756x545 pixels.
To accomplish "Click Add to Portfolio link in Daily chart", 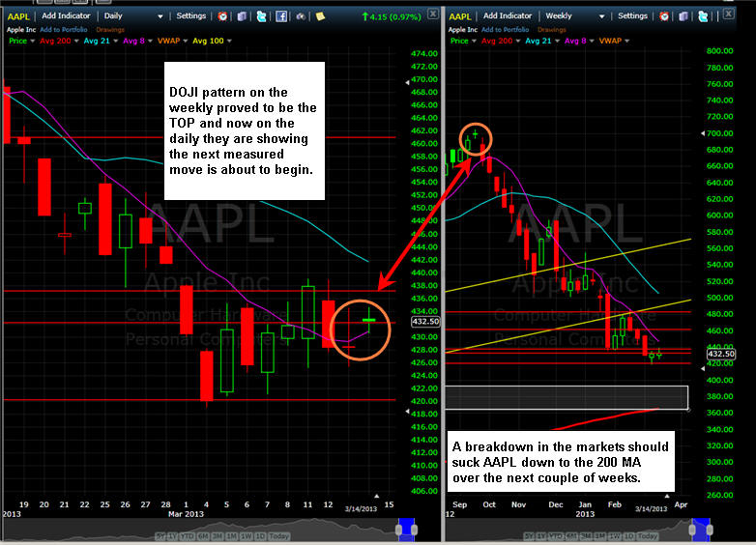I will [64, 29].
